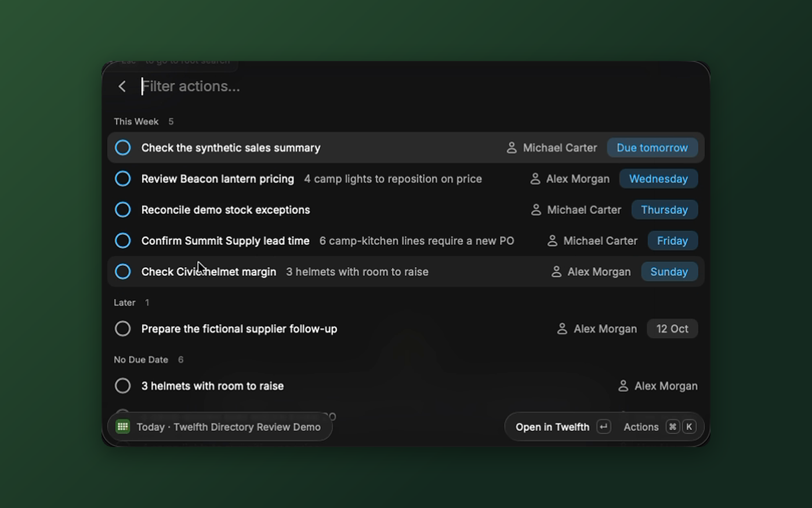This screenshot has height=508, width=812.
Task: Click person icon on '3 helmets with room to raise' row
Action: pos(623,385)
